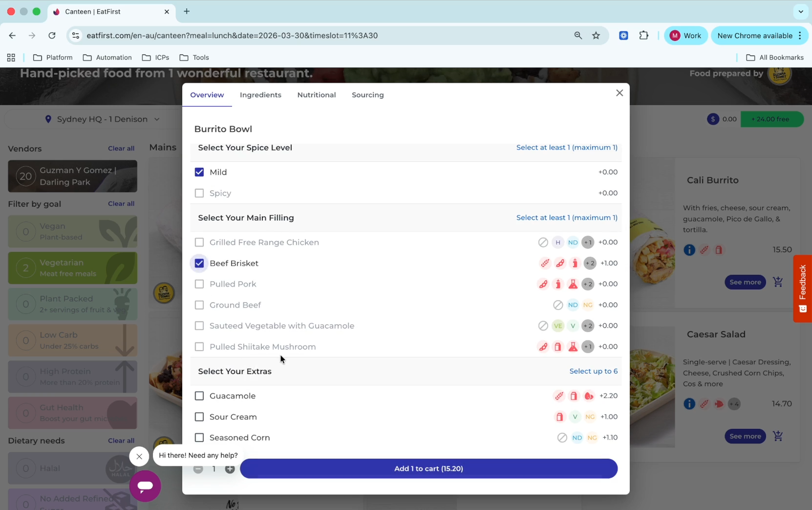Click +4 badge on Caesar Salad card
Image resolution: width=812 pixels, height=510 pixels.
734,404
